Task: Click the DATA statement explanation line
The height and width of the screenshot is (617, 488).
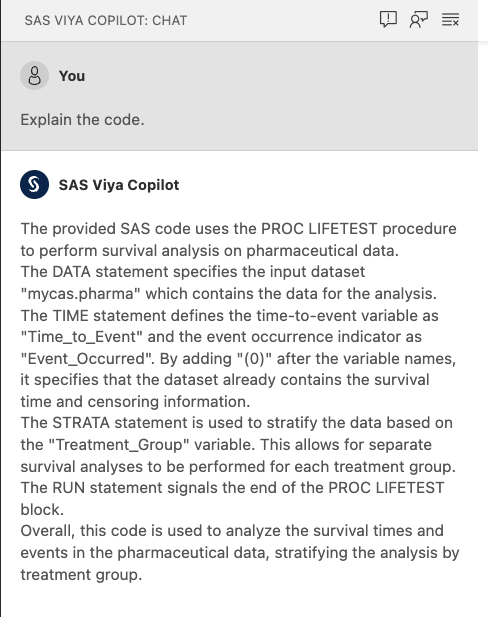Action: (x=193, y=272)
